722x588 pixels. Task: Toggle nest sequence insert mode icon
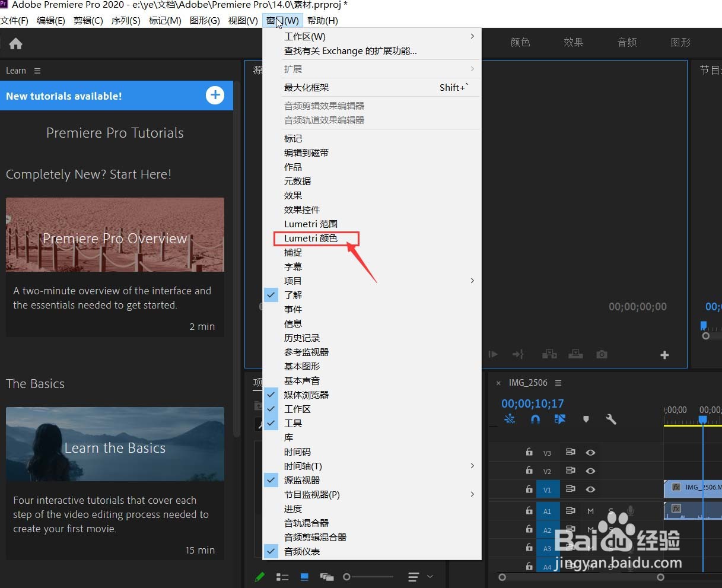[510, 419]
